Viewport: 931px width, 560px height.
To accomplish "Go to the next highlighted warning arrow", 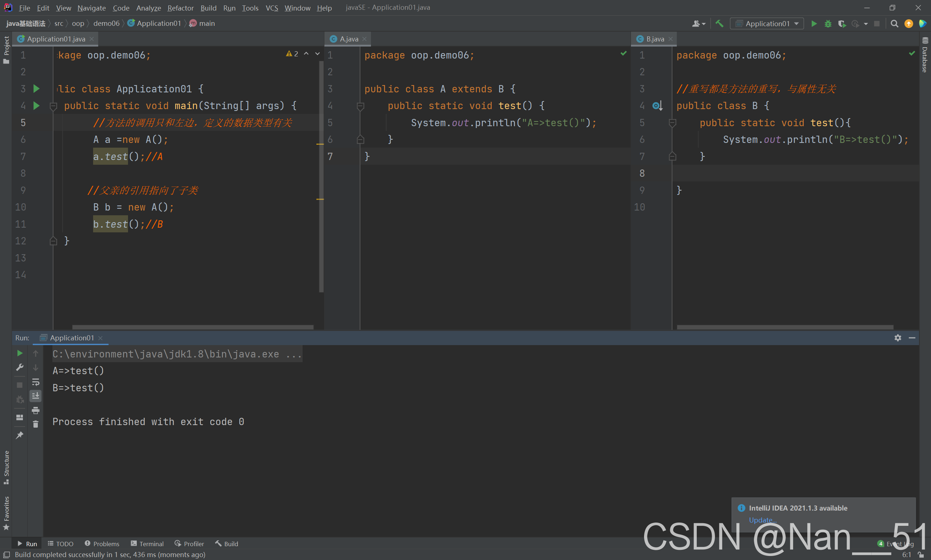I will click(317, 53).
